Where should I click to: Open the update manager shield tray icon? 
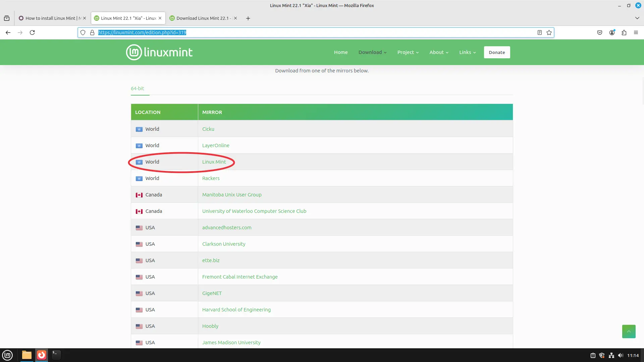click(602, 355)
